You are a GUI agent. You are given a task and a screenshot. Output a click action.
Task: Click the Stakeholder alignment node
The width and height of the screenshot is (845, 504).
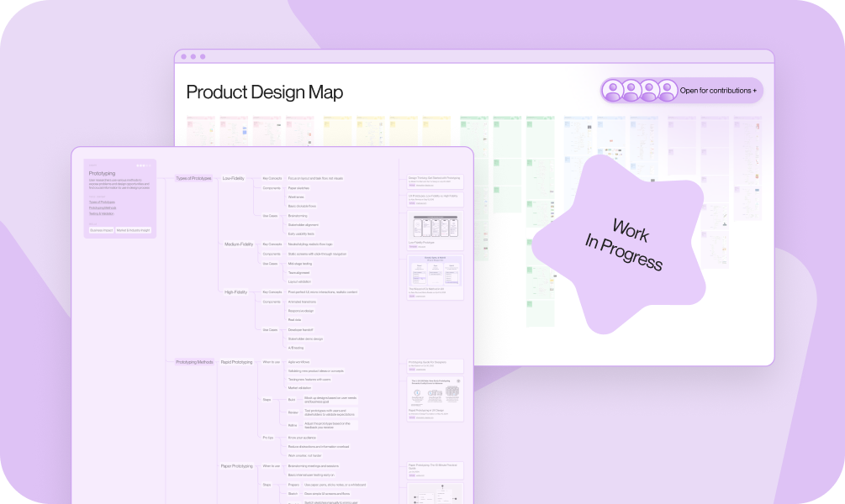(x=304, y=225)
